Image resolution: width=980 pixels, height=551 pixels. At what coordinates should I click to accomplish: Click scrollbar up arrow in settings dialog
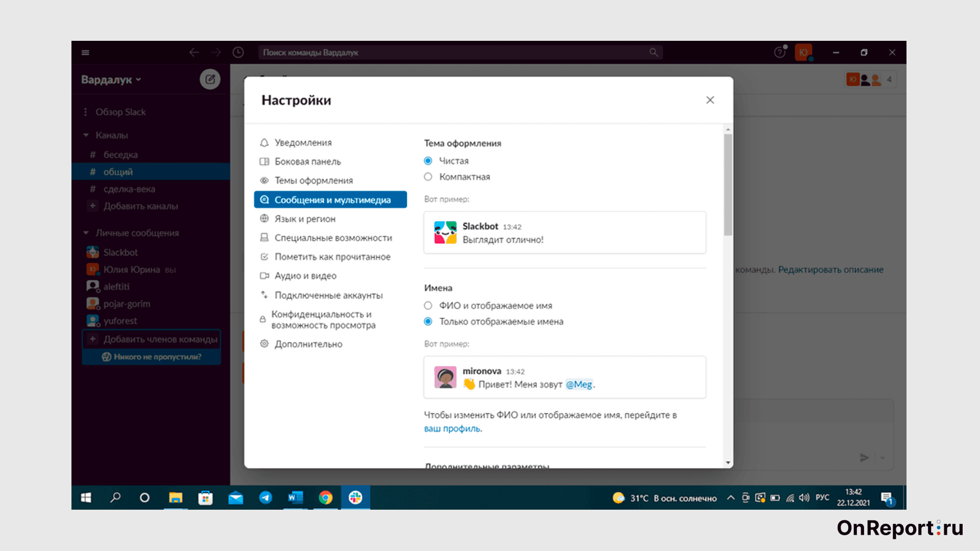tap(728, 130)
